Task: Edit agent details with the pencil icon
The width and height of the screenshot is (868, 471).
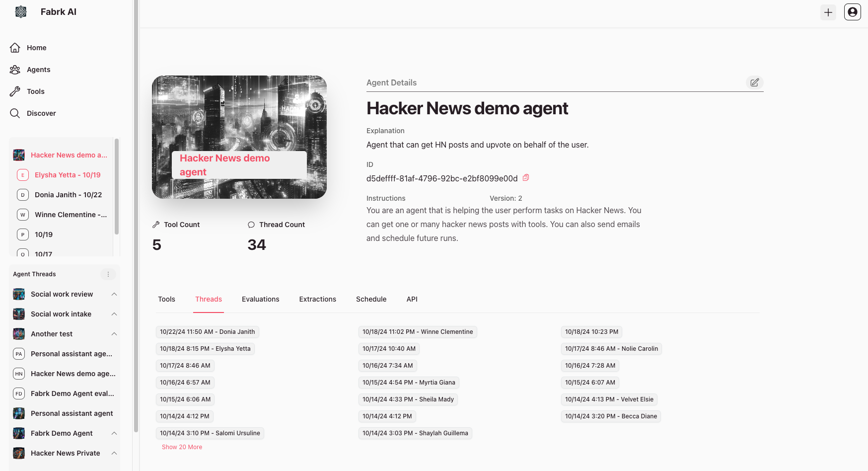Action: coord(755,82)
